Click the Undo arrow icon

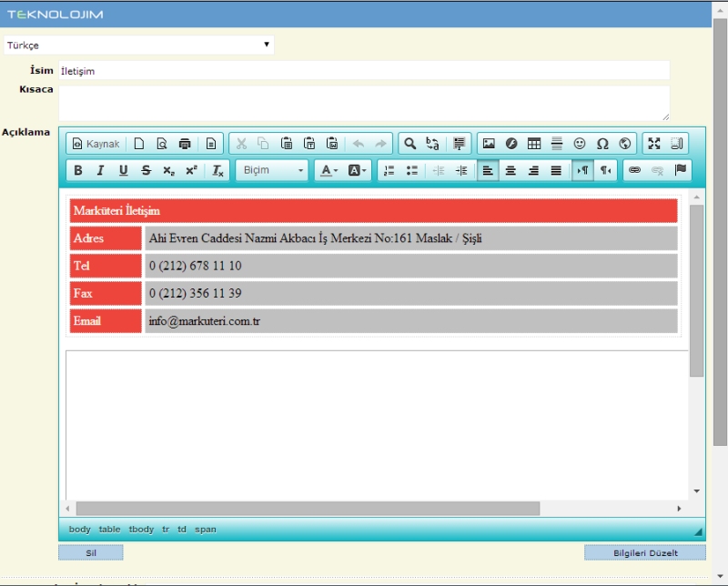pos(358,144)
